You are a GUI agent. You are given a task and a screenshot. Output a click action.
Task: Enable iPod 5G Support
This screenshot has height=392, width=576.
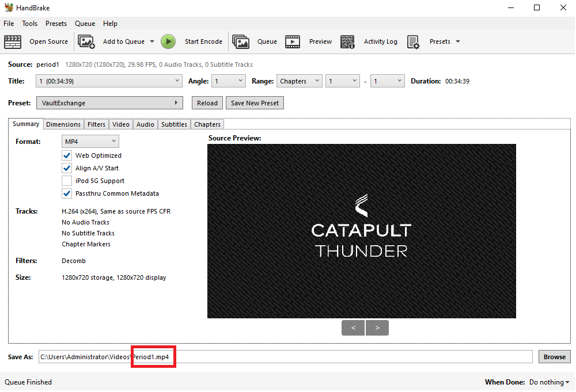[67, 180]
